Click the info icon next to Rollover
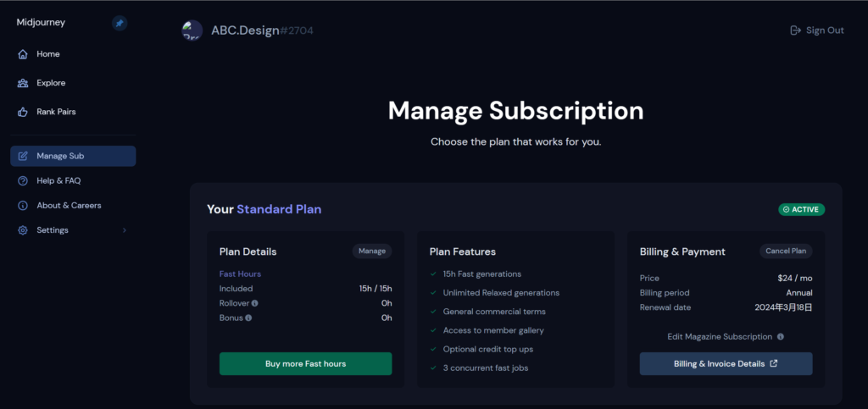This screenshot has height=409, width=868. point(254,303)
